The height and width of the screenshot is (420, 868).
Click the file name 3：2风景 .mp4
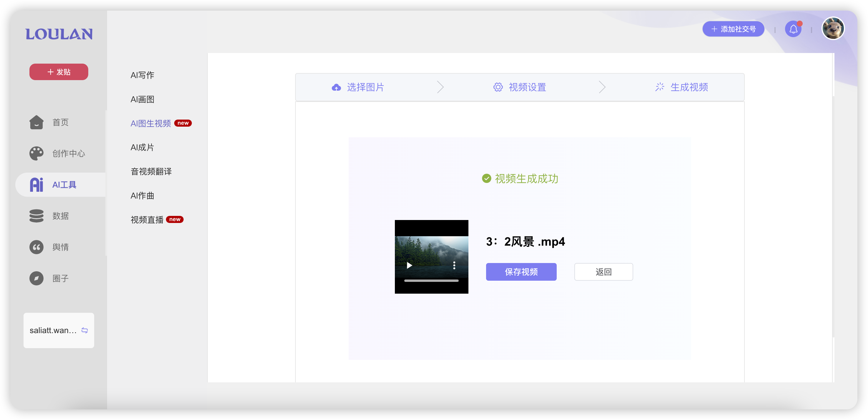pyautogui.click(x=525, y=242)
